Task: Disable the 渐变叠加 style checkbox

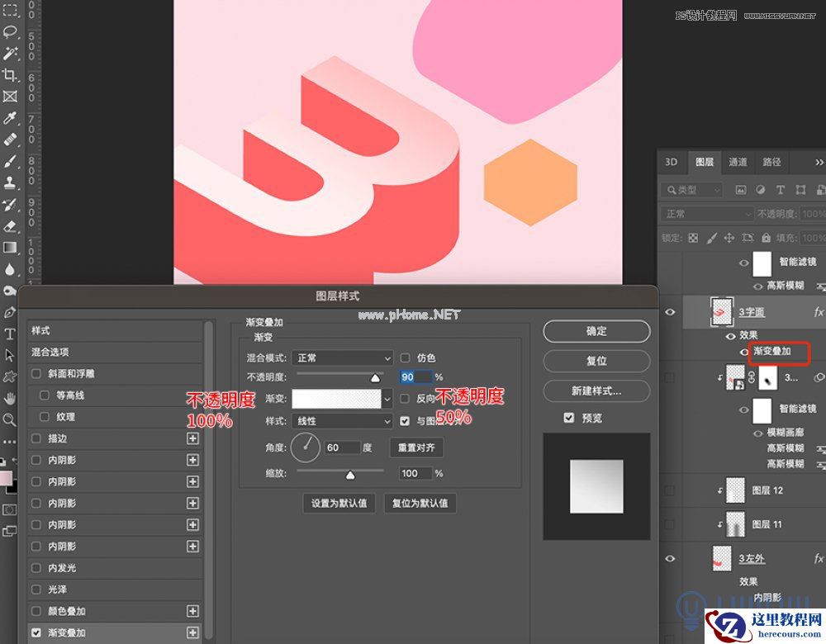Action: click(x=36, y=632)
